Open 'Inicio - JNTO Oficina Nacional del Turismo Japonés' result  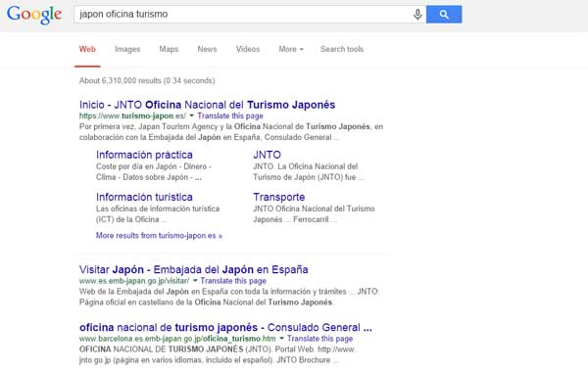tap(207, 105)
